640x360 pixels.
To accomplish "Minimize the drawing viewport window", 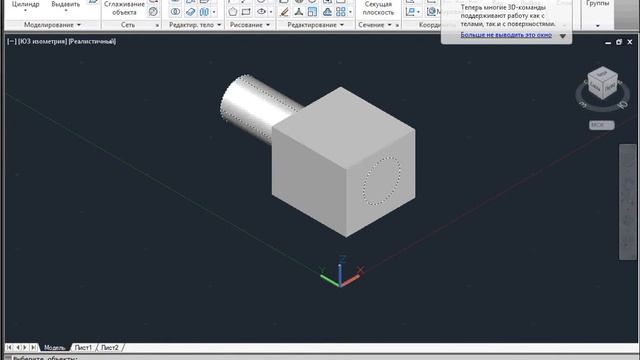I will tap(608, 42).
